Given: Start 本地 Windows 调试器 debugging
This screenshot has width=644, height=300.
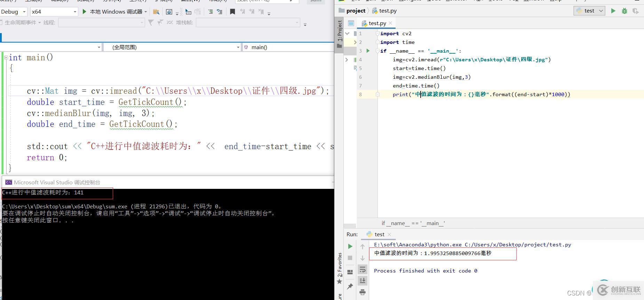Looking at the screenshot, I should [116, 12].
